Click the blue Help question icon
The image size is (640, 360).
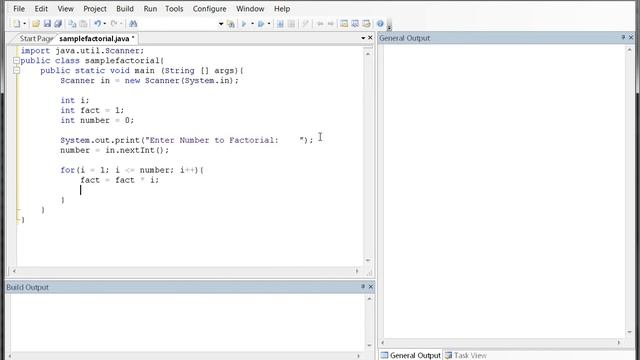click(x=380, y=24)
